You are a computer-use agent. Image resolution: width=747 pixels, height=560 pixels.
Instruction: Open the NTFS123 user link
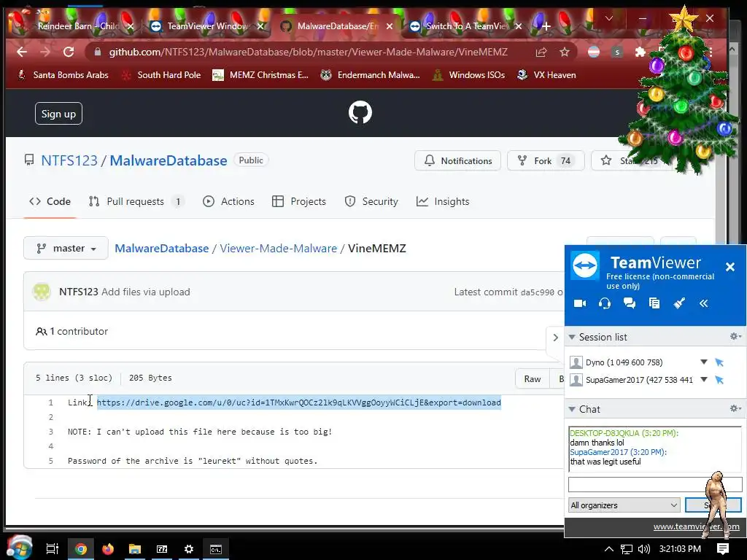[69, 160]
